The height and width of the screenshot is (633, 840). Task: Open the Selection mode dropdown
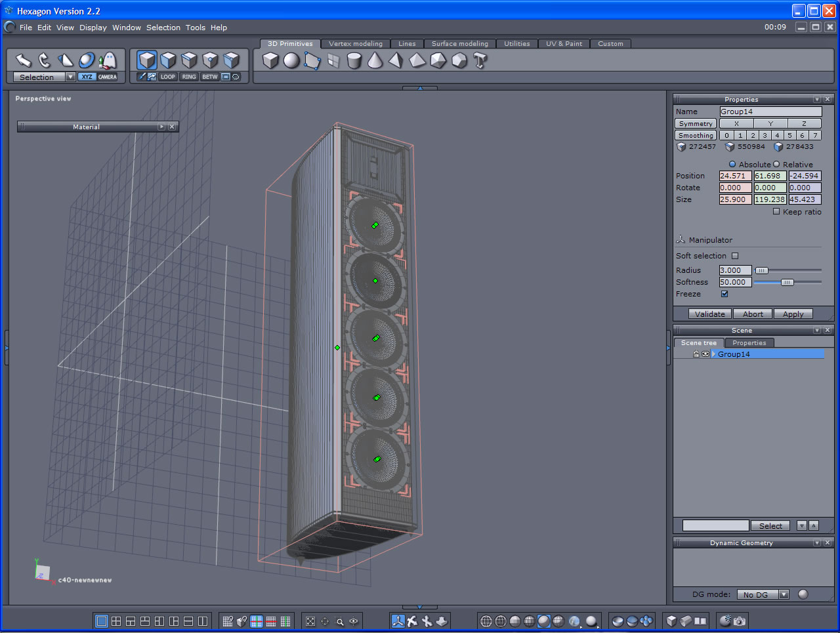(70, 77)
